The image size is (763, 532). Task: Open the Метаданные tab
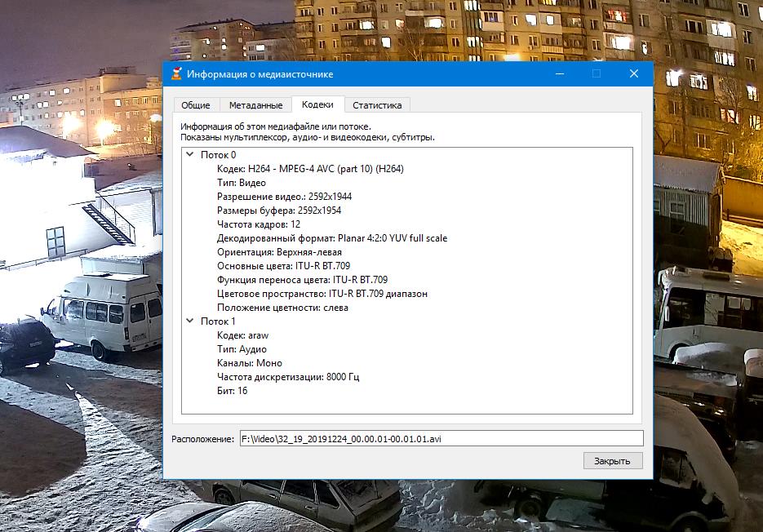click(x=255, y=105)
